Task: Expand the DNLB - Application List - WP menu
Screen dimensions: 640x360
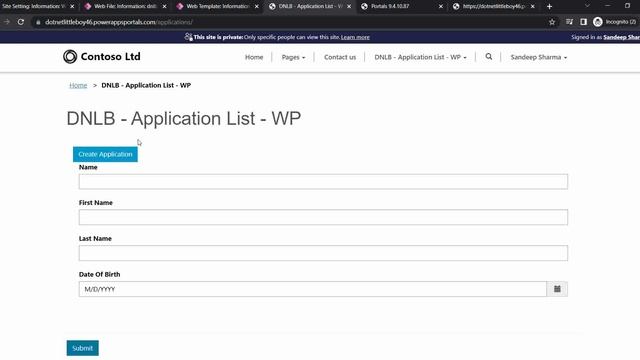Action: click(x=420, y=57)
